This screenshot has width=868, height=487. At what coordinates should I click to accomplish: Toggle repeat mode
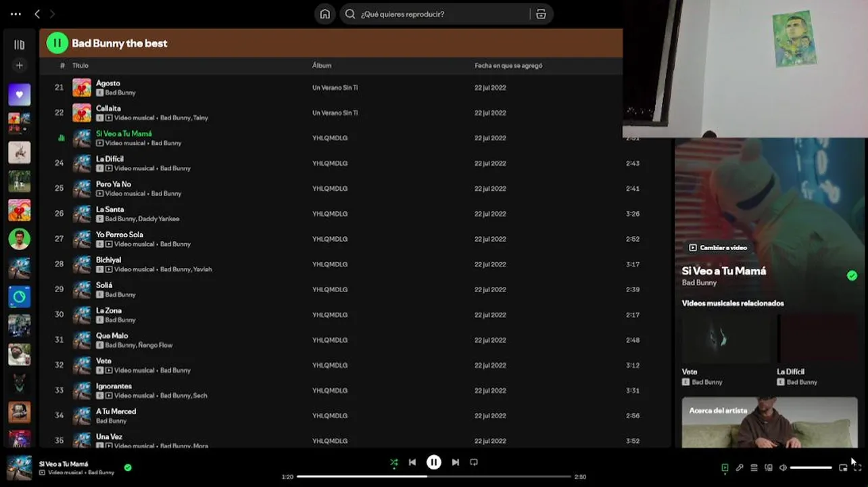coord(474,463)
